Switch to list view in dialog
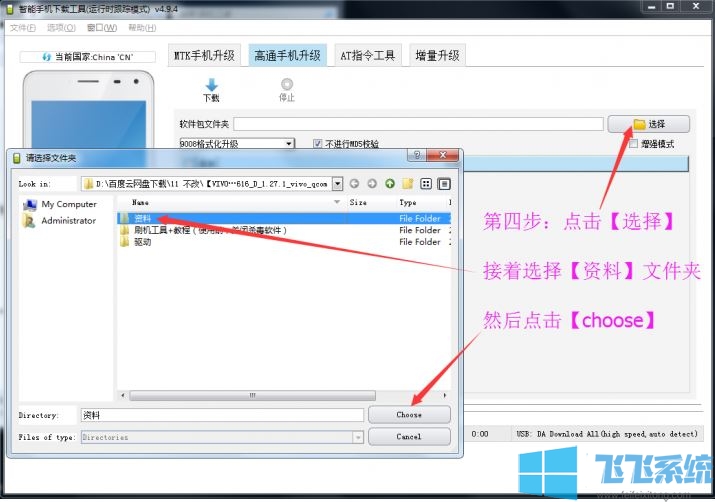The width and height of the screenshot is (715, 502). [x=426, y=184]
